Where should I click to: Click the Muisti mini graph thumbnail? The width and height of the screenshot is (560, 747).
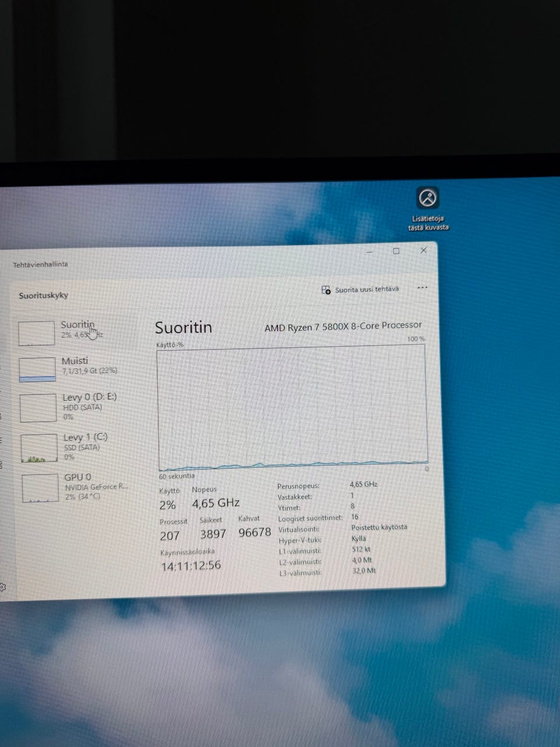[37, 370]
